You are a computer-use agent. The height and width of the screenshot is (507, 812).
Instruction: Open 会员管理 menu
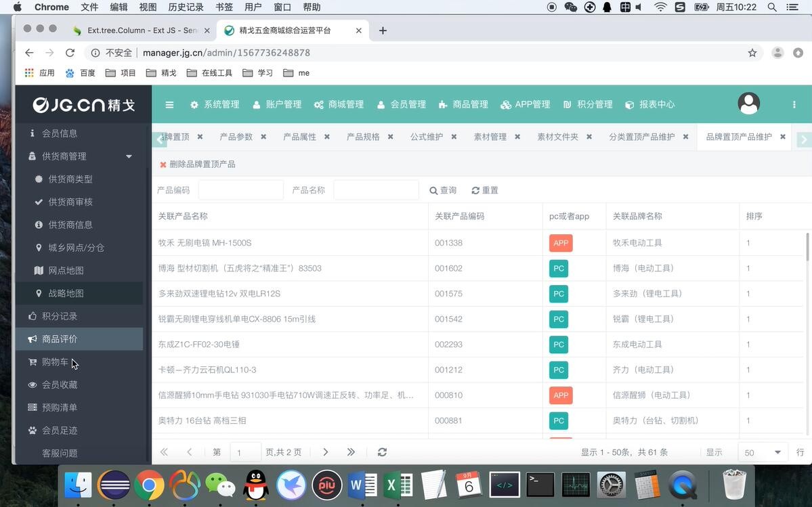(x=402, y=104)
